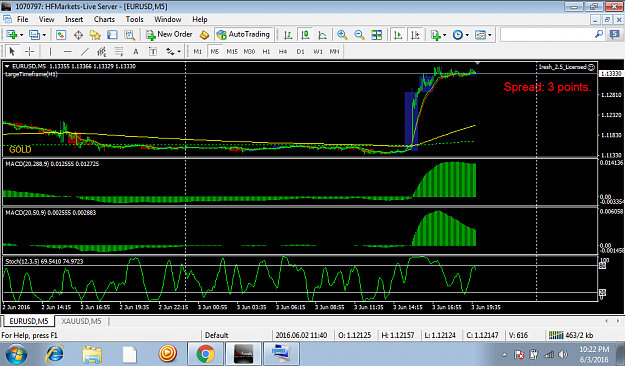The image size is (625, 366).
Task: Open the Strategy Tester magnifier icon
Action: (130, 35)
